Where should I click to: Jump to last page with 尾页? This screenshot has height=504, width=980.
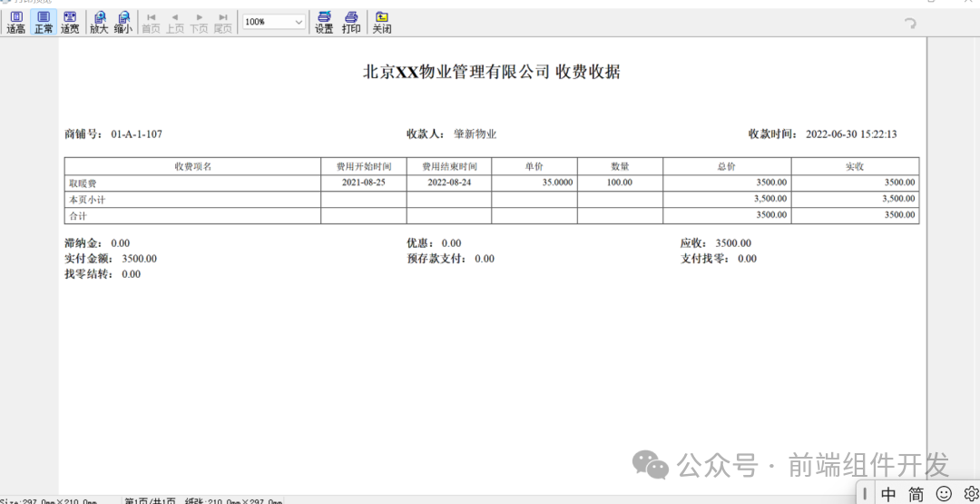[222, 23]
